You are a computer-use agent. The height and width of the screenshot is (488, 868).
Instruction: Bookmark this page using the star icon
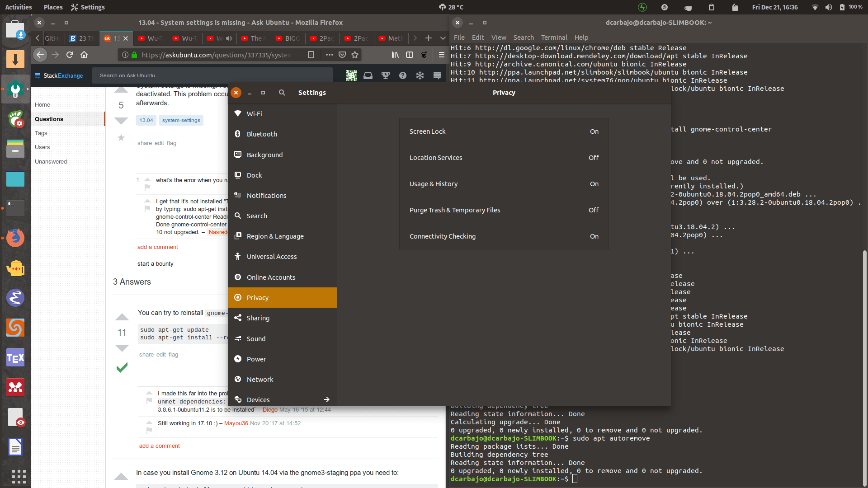[355, 55]
